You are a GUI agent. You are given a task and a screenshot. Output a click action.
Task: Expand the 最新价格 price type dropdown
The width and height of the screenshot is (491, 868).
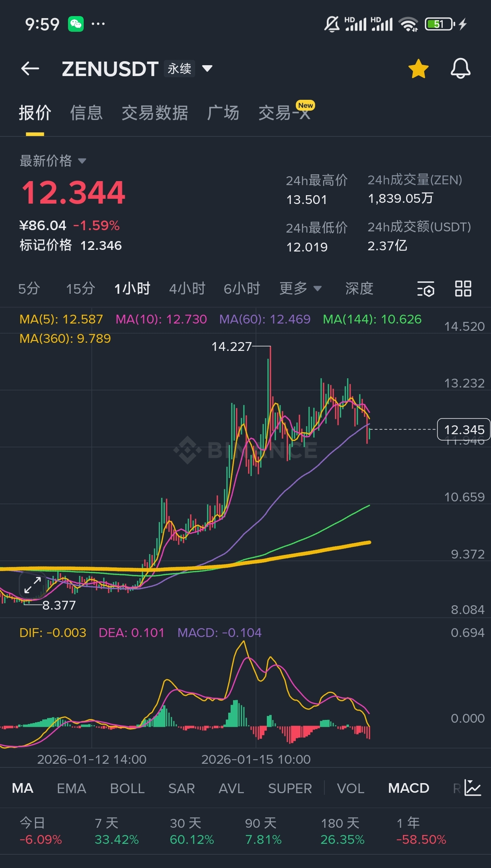point(82,161)
